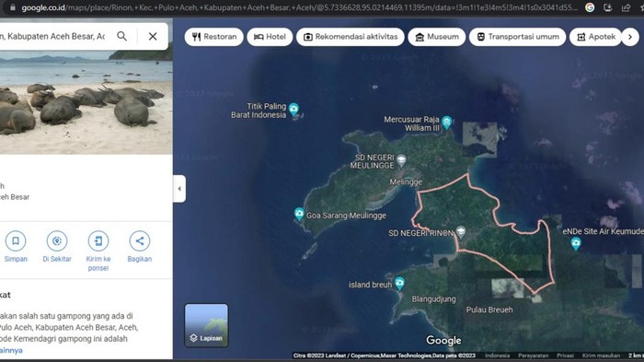
Task: Click the eNDe Site Air Keumude marker
Action: pyautogui.click(x=576, y=243)
